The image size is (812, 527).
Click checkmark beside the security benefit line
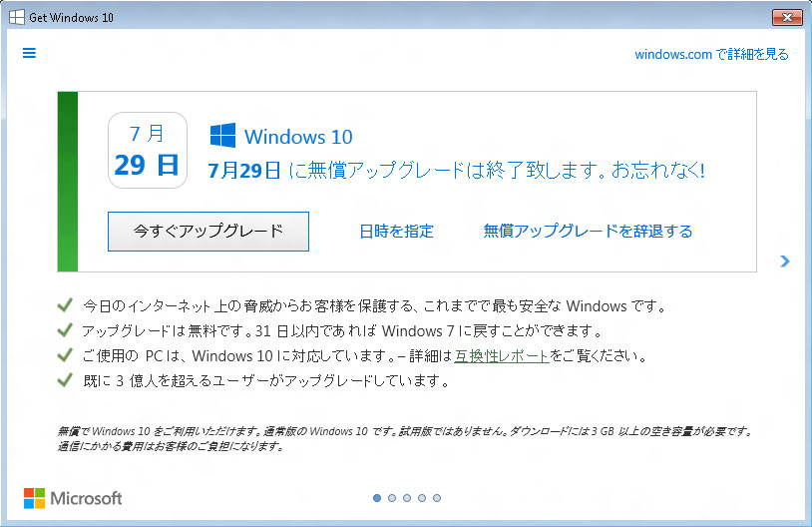[x=66, y=305]
